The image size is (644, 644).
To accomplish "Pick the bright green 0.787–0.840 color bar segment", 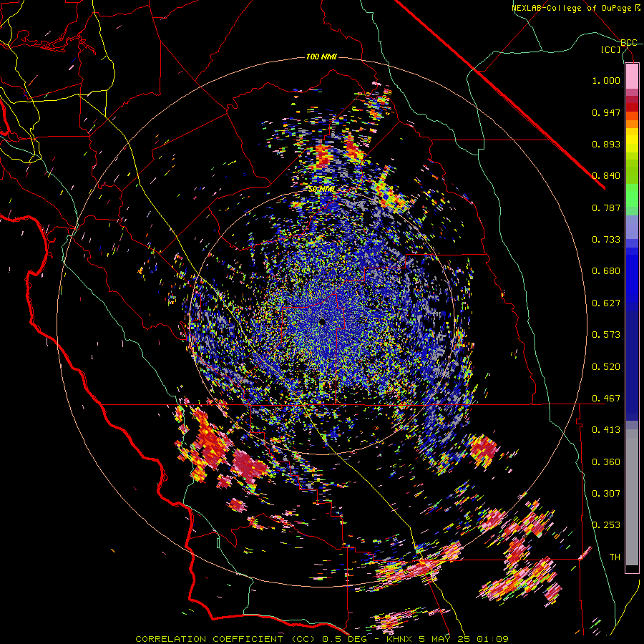I will click(x=632, y=195).
